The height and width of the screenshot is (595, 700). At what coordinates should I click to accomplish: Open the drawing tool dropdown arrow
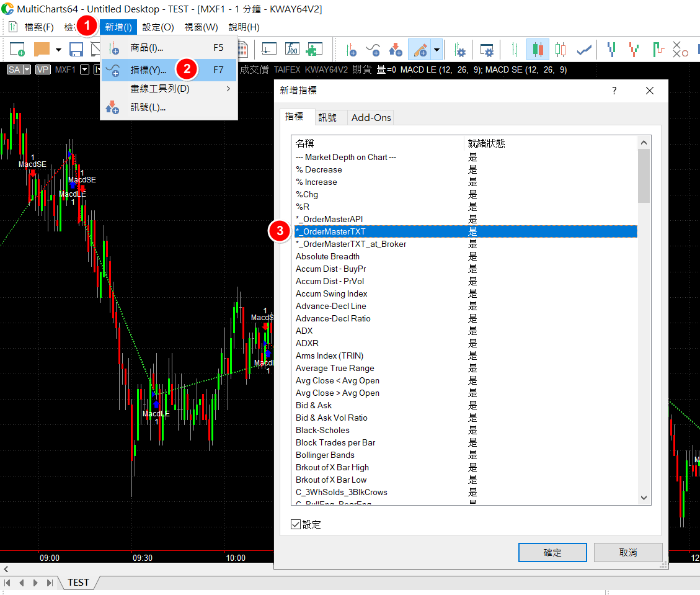click(x=437, y=50)
